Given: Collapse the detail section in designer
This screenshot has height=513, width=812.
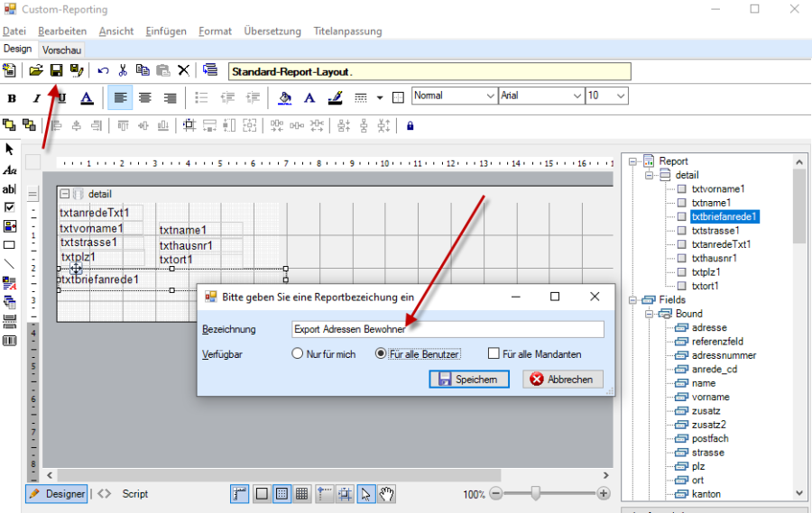Looking at the screenshot, I should pyautogui.click(x=64, y=194).
